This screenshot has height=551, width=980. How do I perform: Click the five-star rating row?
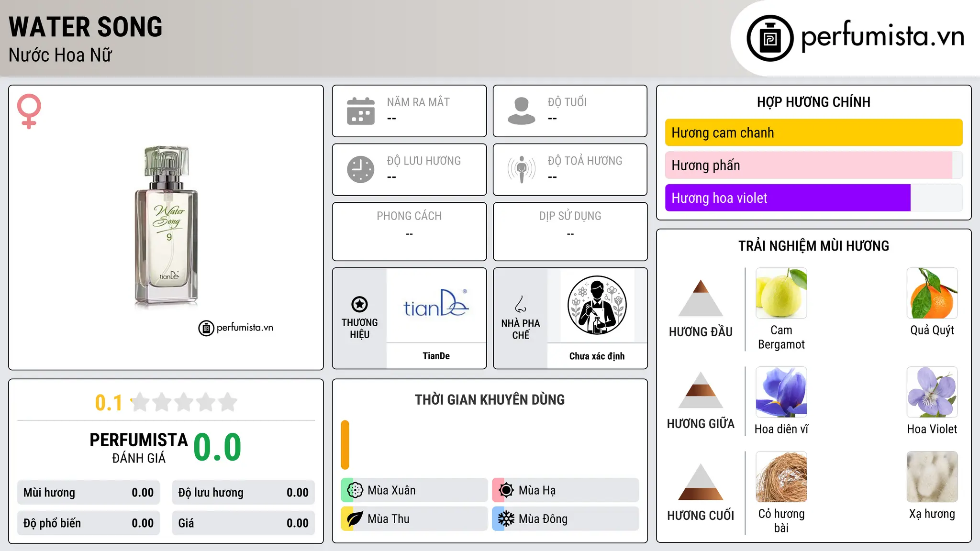(184, 402)
